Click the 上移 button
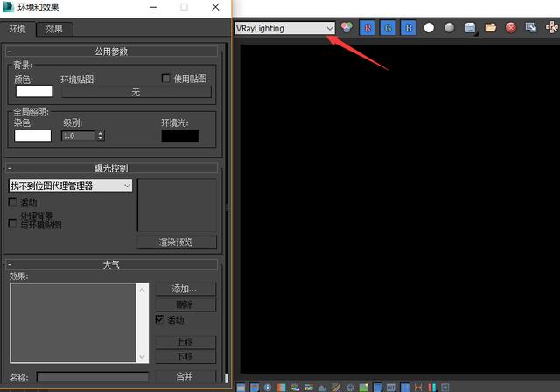The width and height of the screenshot is (560, 392). (185, 342)
